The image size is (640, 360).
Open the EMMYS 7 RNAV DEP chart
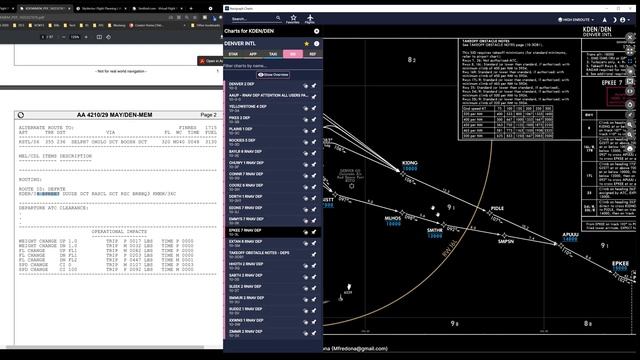[x=273, y=221]
